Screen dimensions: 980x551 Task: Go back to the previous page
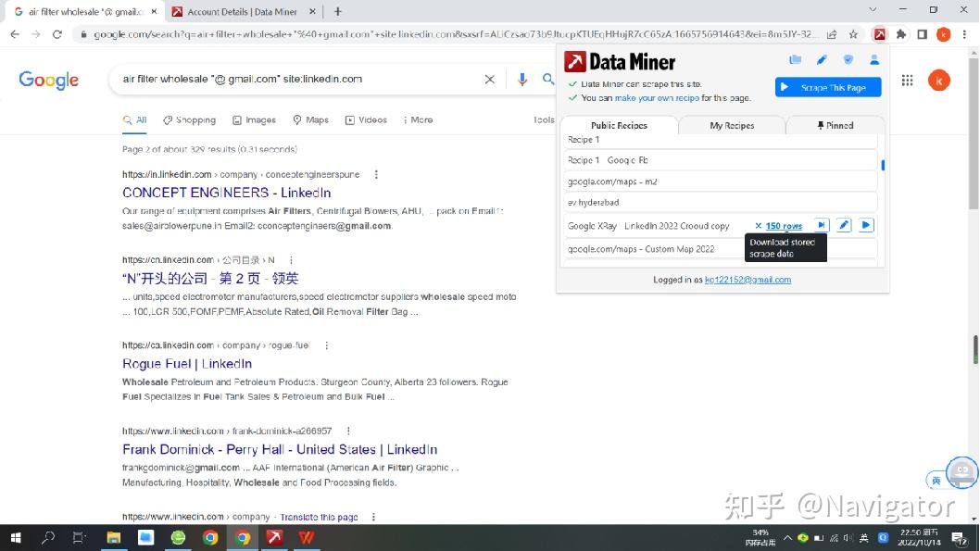(15, 34)
